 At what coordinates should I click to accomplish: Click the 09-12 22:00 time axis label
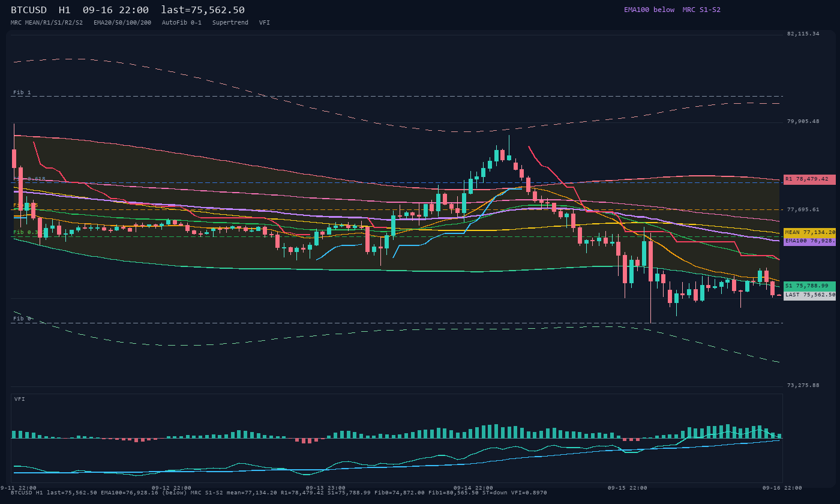172,488
